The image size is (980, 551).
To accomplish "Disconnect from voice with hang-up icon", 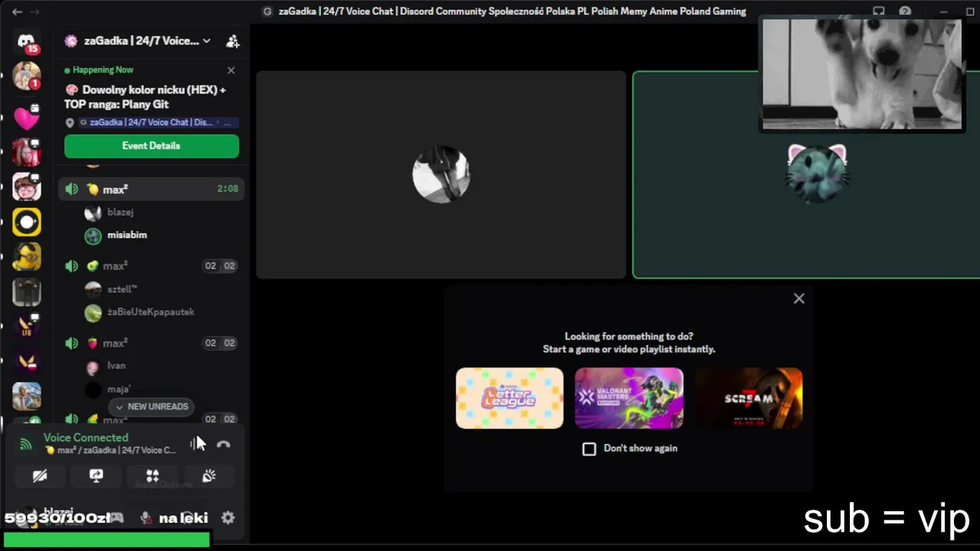I will tap(224, 444).
